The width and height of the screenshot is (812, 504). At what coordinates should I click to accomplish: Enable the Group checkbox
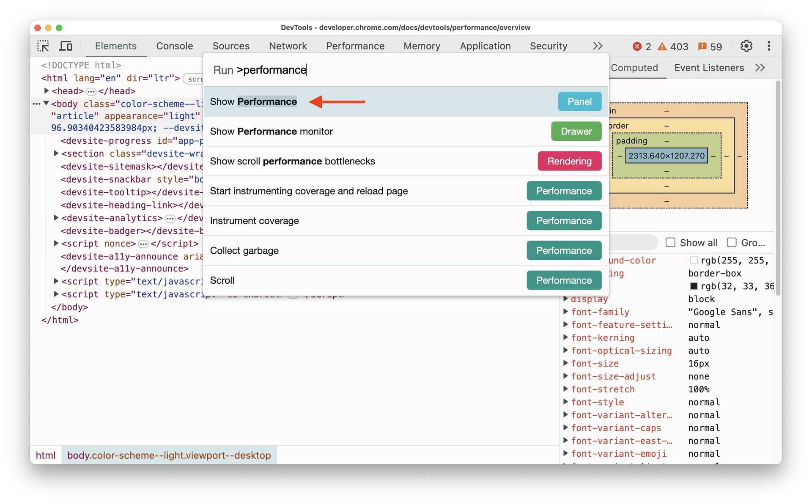coord(732,243)
